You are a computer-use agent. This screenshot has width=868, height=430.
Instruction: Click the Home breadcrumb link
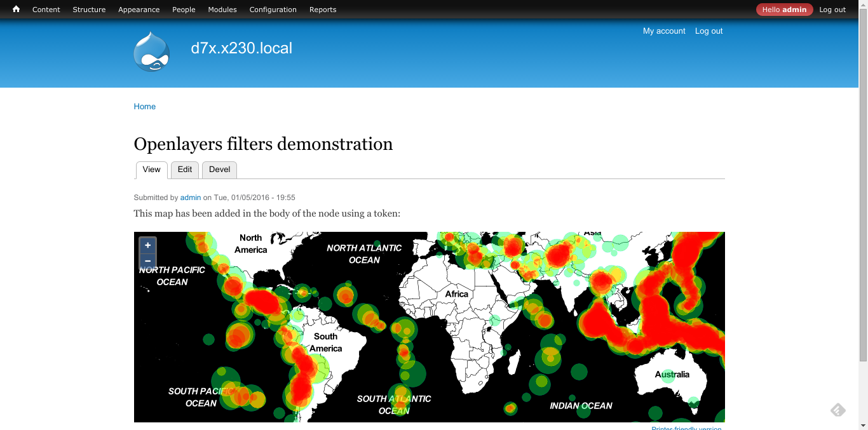tap(144, 106)
